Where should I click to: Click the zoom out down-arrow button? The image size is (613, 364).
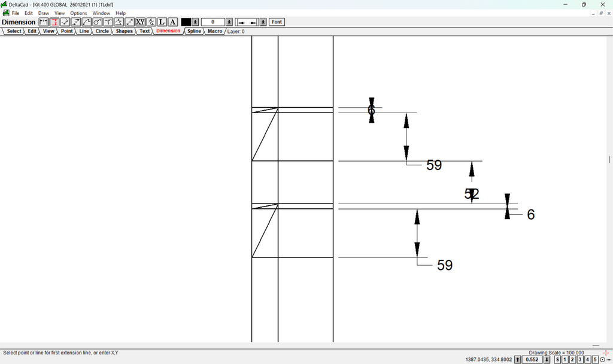click(x=547, y=360)
